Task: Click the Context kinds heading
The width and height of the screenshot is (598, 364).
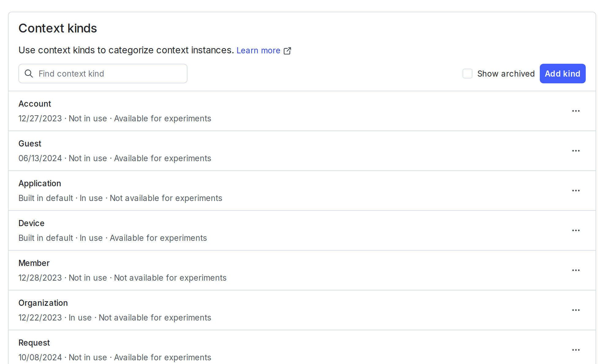Action: coord(58,28)
